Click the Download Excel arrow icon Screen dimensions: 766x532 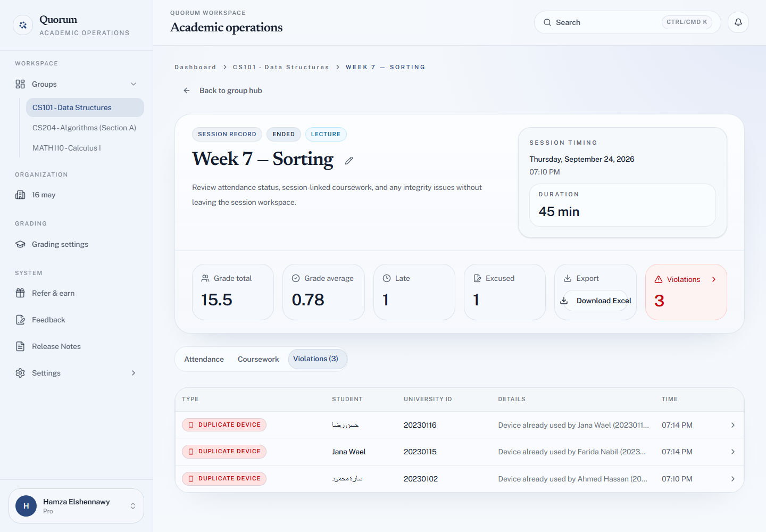pos(564,301)
